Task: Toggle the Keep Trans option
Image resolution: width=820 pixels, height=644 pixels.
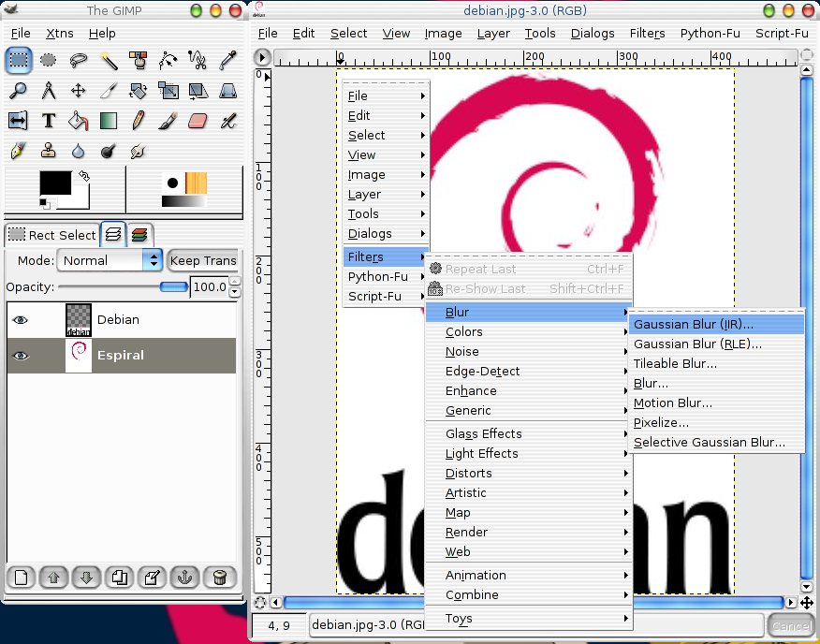Action: tap(203, 260)
